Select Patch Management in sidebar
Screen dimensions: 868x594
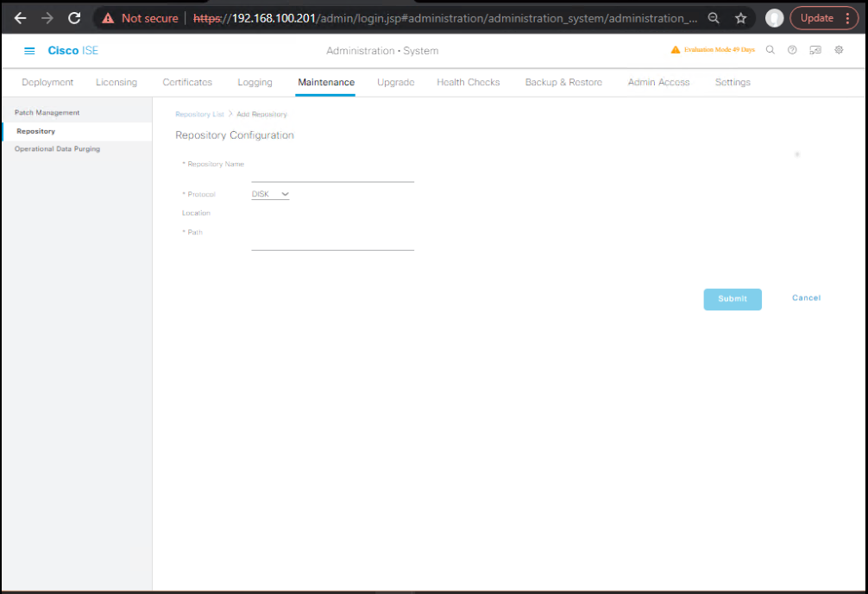click(x=77, y=113)
